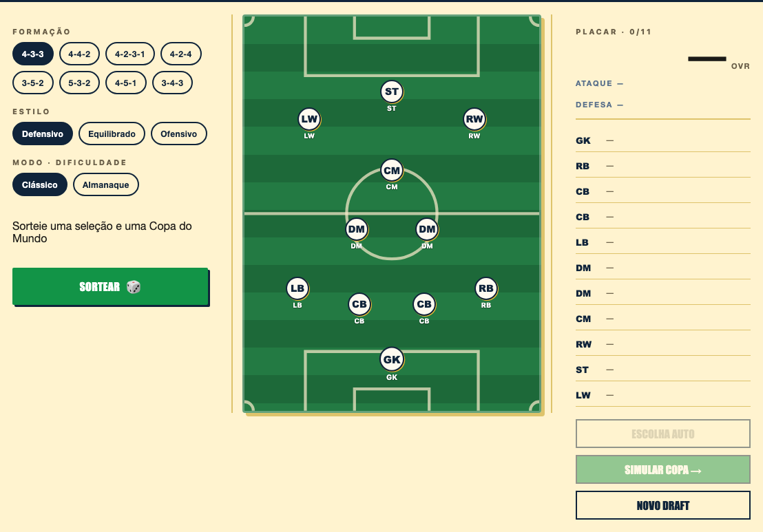Click the FORMAÇÃO section heading

pyautogui.click(x=42, y=32)
